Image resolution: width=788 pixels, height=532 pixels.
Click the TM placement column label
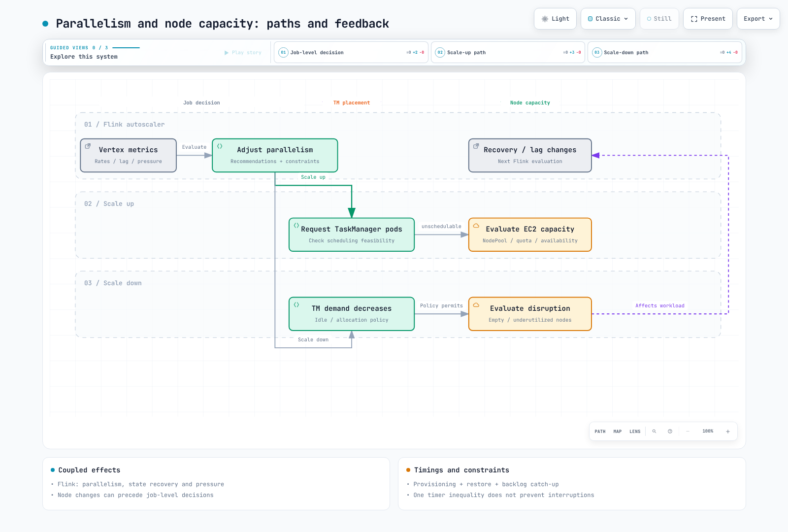(x=352, y=103)
